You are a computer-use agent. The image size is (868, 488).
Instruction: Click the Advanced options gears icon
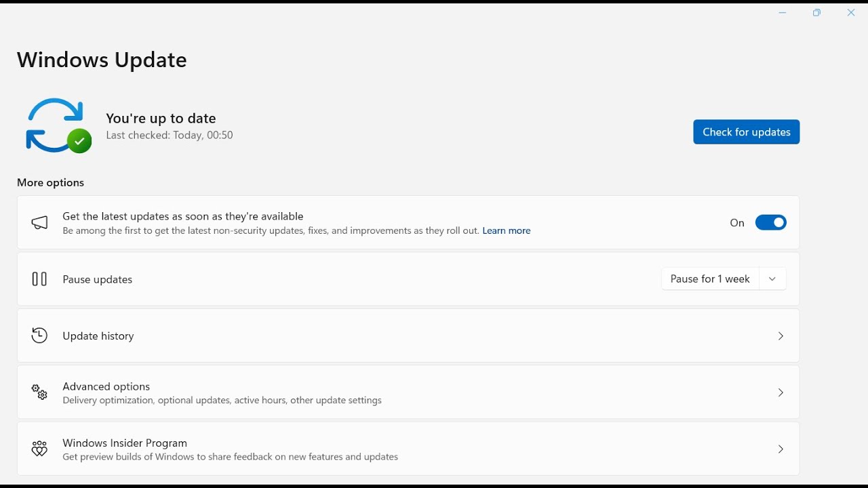pyautogui.click(x=39, y=392)
